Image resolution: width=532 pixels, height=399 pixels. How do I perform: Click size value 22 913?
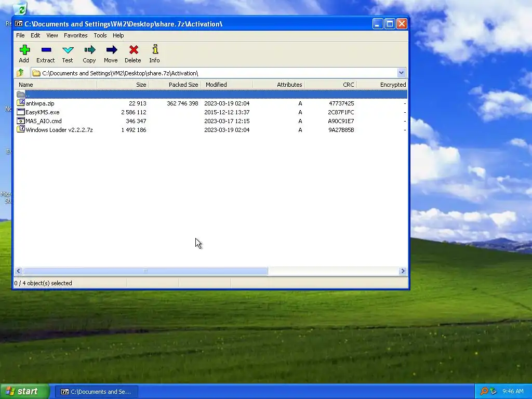pyautogui.click(x=137, y=103)
